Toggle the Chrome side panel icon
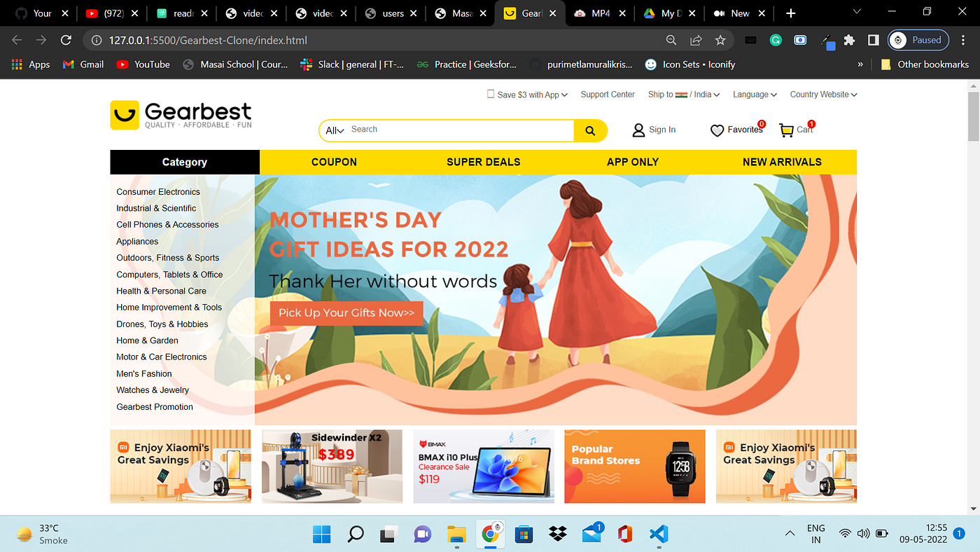Viewport: 980px width, 552px height. 873,41
